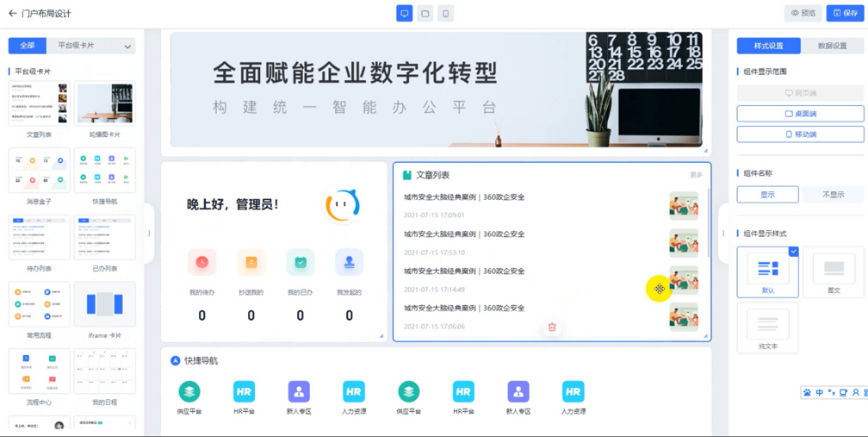868x437 pixels.
Task: Open the first 新人专区 shortcut icon
Action: pos(299,391)
